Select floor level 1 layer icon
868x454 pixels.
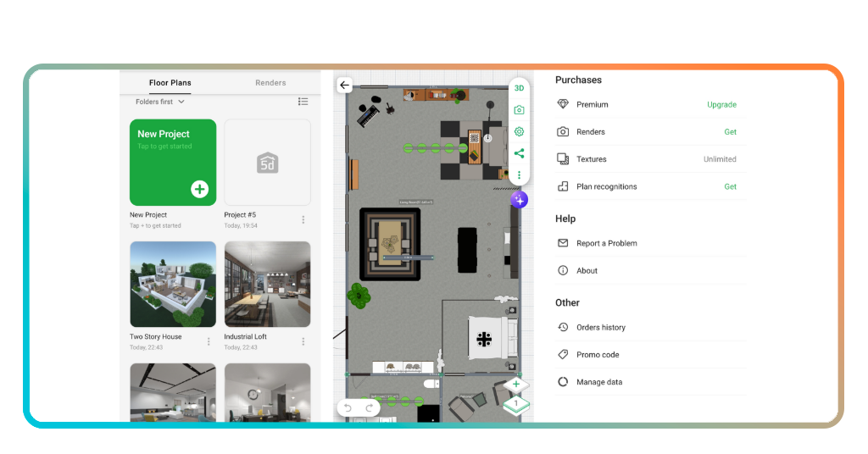(516, 404)
